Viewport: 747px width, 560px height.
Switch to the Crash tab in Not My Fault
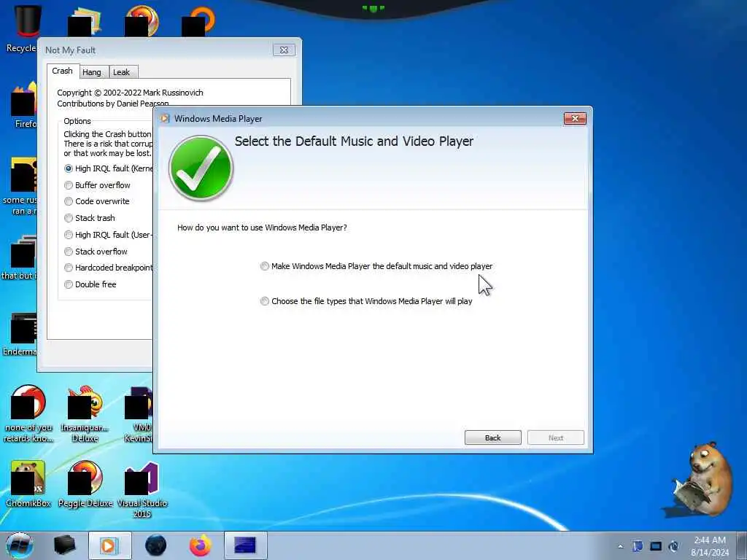pos(63,71)
